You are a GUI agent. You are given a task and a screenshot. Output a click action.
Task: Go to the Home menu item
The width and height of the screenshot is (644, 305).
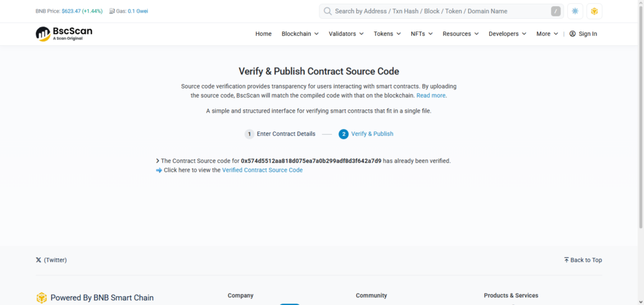point(264,34)
